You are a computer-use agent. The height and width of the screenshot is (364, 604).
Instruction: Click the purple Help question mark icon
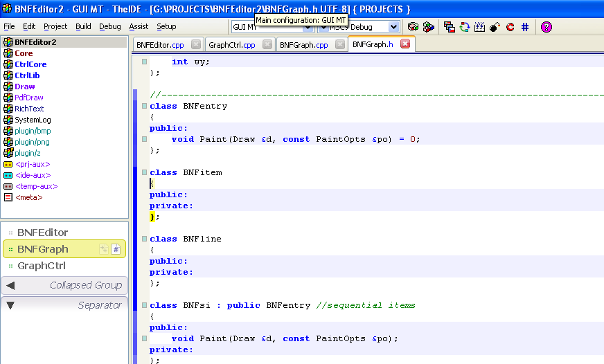coord(547,27)
